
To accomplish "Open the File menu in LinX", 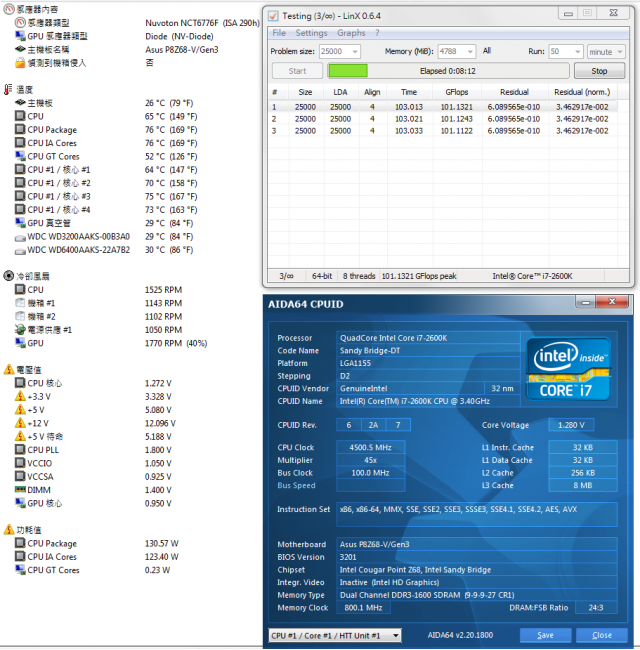I will coord(279,33).
